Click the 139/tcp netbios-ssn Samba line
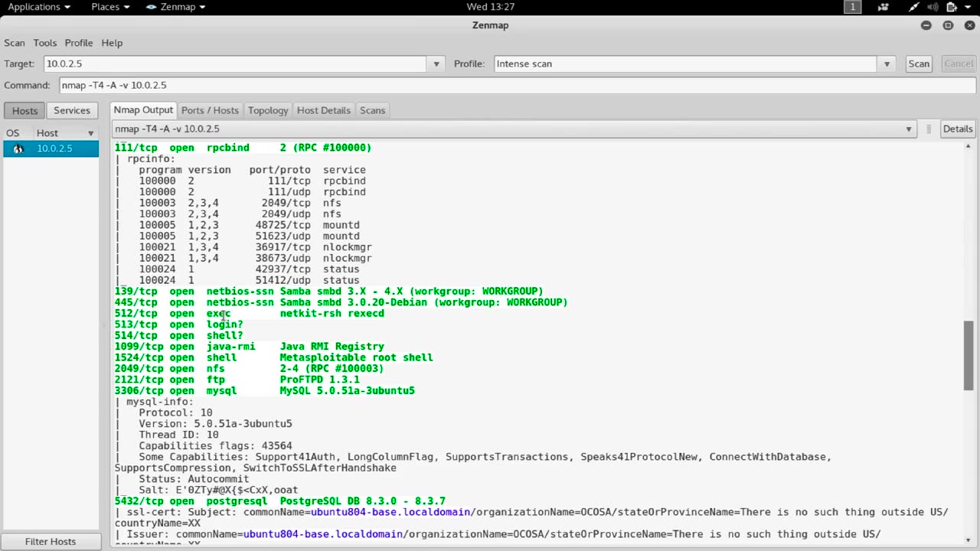Viewport: 980px width, 551px height. 329,292
